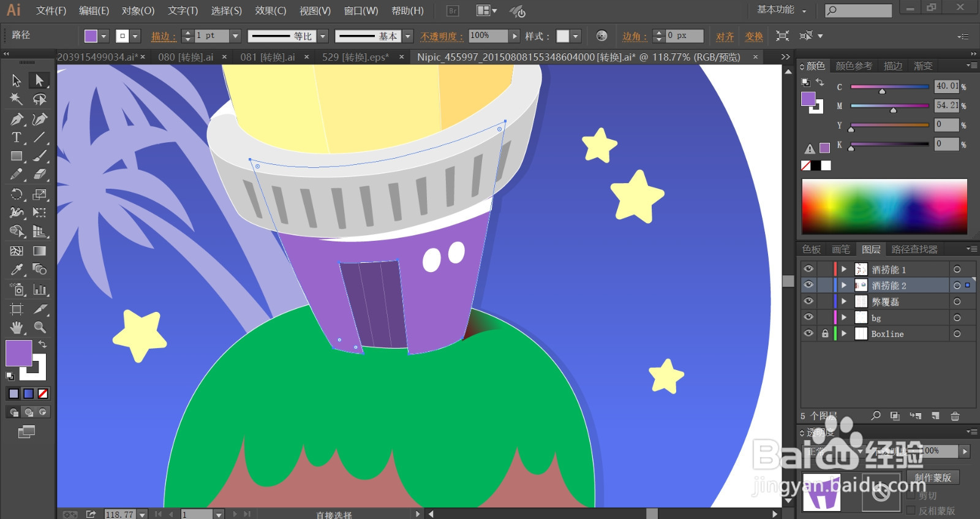Enable the 反相蒙版 checkbox
This screenshot has height=519, width=980.
click(x=911, y=510)
